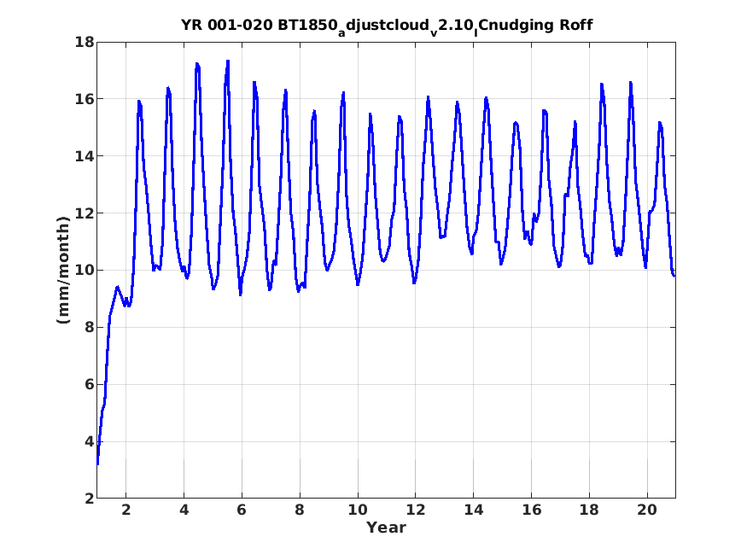Click the x-axis tick label '20'
Viewport: 747px width, 560px height.
[647, 510]
